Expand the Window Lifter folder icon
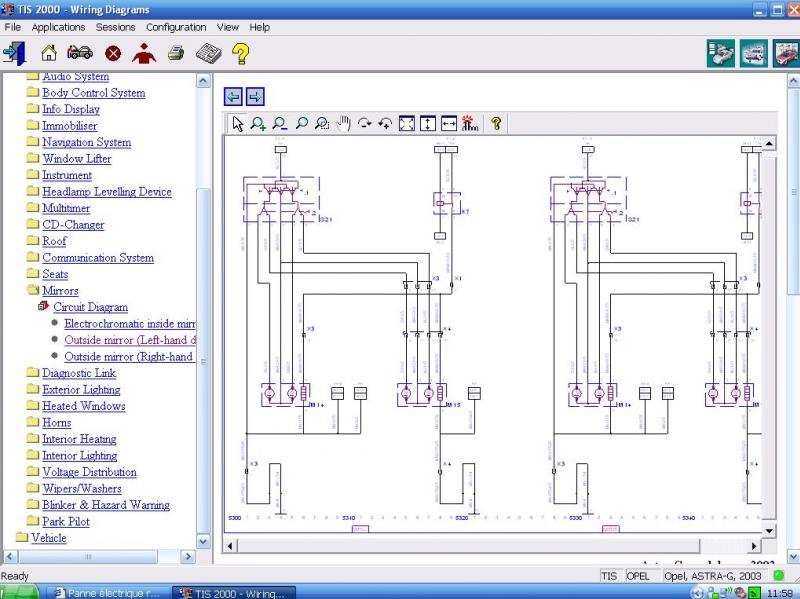This screenshot has height=599, width=800. click(x=33, y=158)
